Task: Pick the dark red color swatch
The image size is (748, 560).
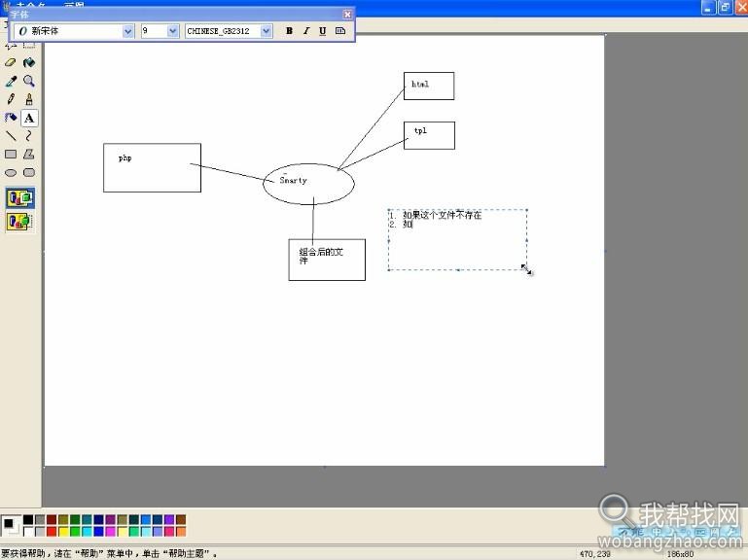Action: coord(52,519)
